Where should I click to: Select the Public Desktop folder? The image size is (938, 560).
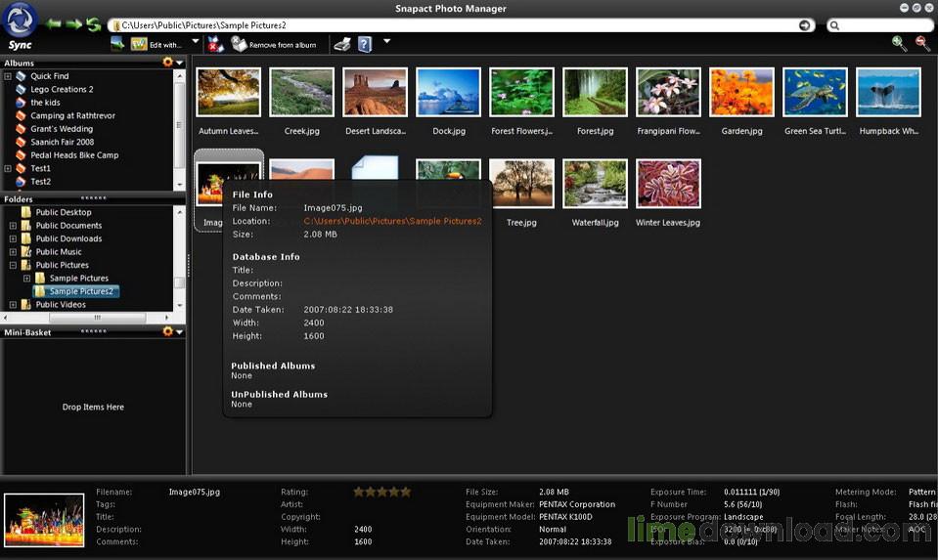(x=64, y=212)
